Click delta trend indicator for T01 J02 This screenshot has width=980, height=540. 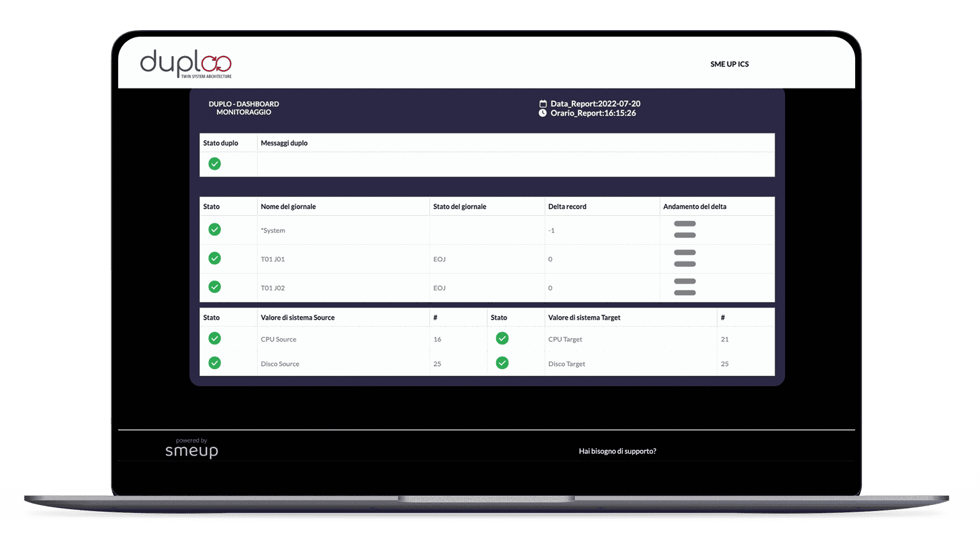tap(685, 287)
